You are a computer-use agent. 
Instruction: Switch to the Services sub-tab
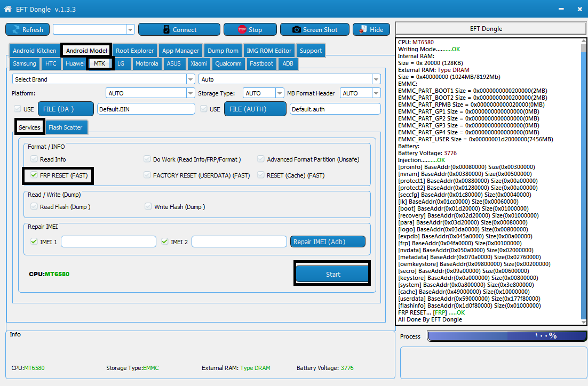(x=30, y=127)
